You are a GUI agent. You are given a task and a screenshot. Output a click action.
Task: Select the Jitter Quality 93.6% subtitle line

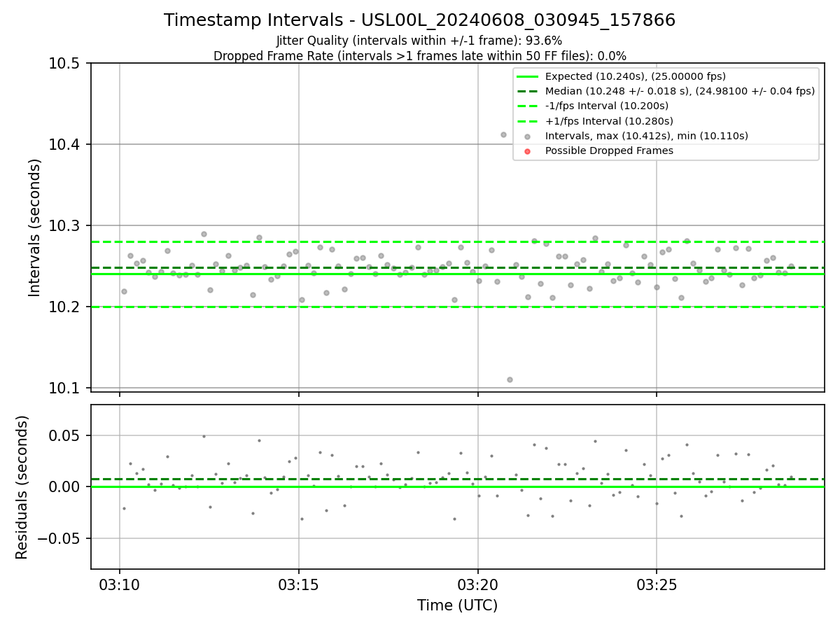420,41
